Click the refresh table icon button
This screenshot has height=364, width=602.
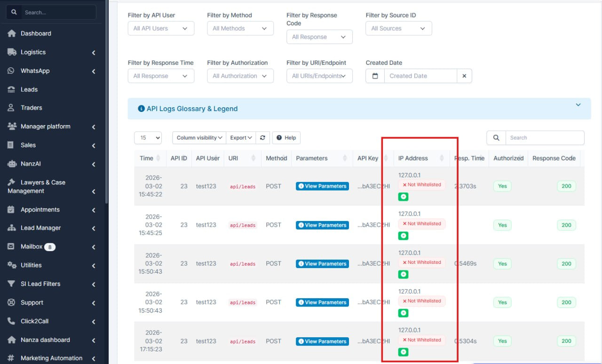262,138
